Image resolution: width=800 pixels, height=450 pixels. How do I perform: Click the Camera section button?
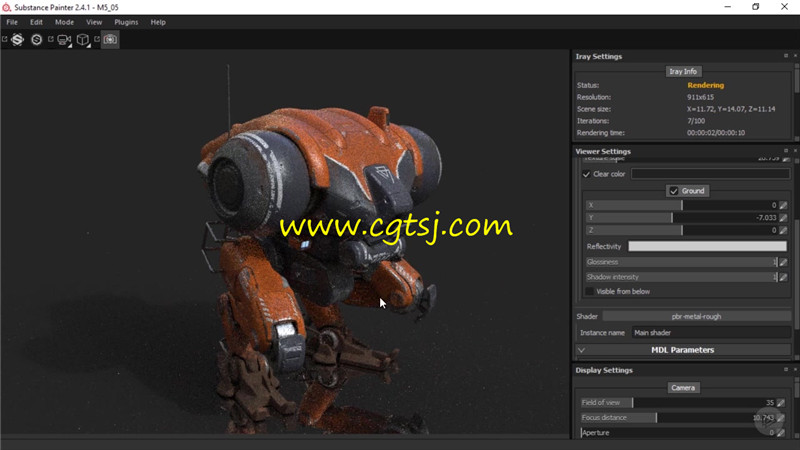point(683,388)
